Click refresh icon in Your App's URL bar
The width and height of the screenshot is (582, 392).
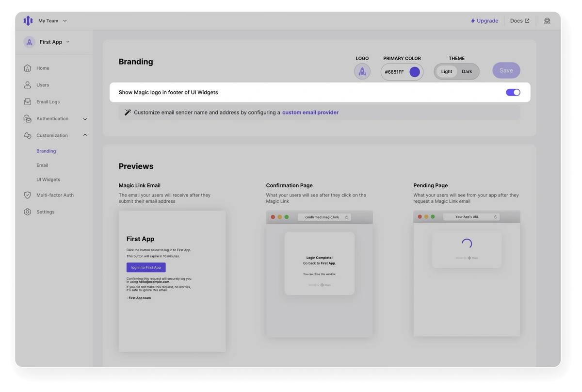tap(495, 217)
